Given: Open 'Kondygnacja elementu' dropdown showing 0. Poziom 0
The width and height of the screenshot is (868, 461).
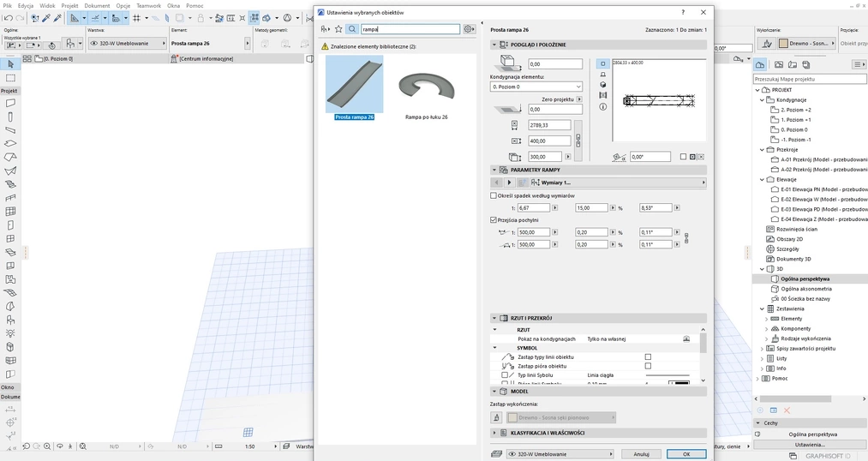Looking at the screenshot, I should (536, 87).
